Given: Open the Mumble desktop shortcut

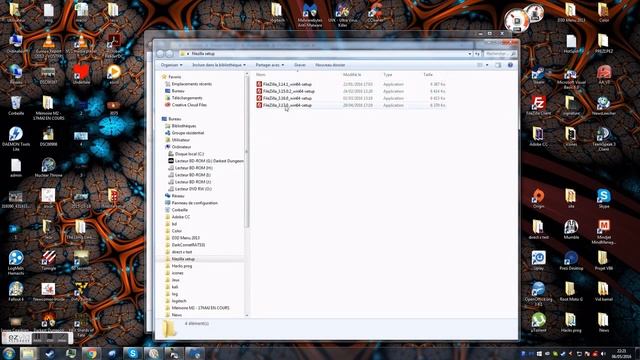Looking at the screenshot, I should (571, 229).
